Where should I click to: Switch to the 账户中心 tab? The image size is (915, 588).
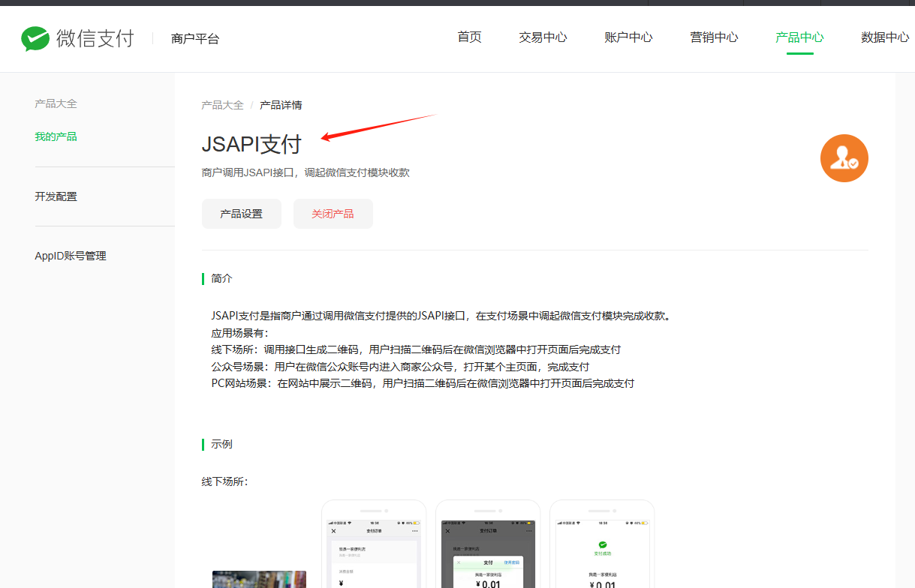tap(628, 37)
